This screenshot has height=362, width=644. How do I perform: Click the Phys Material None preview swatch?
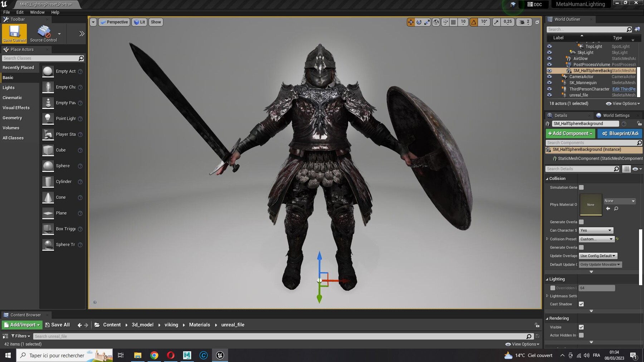pyautogui.click(x=590, y=204)
